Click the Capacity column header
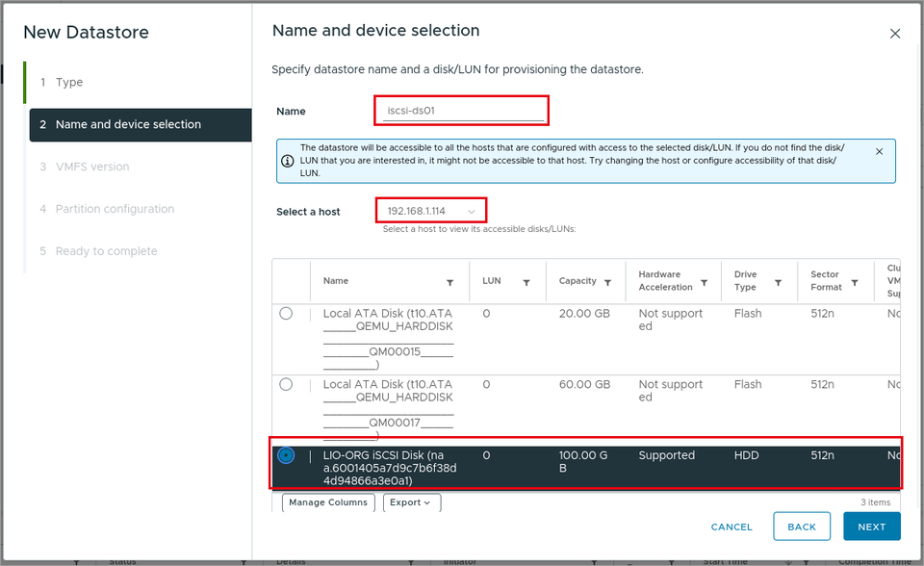The width and height of the screenshot is (924, 566). (577, 281)
